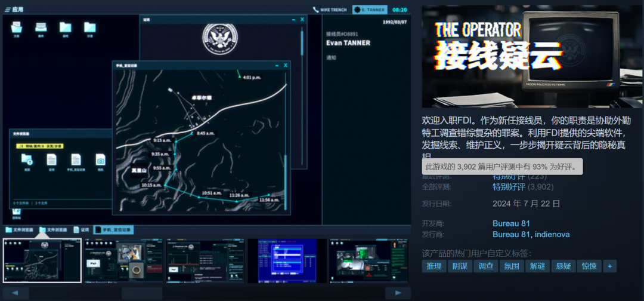Screen dimensions: 644x301
Task: Select the thumbnail showing the ring photo
Action: [x=123, y=261]
